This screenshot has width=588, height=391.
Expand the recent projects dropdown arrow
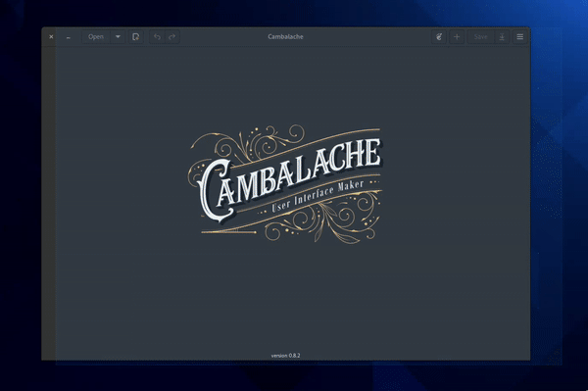pos(118,36)
